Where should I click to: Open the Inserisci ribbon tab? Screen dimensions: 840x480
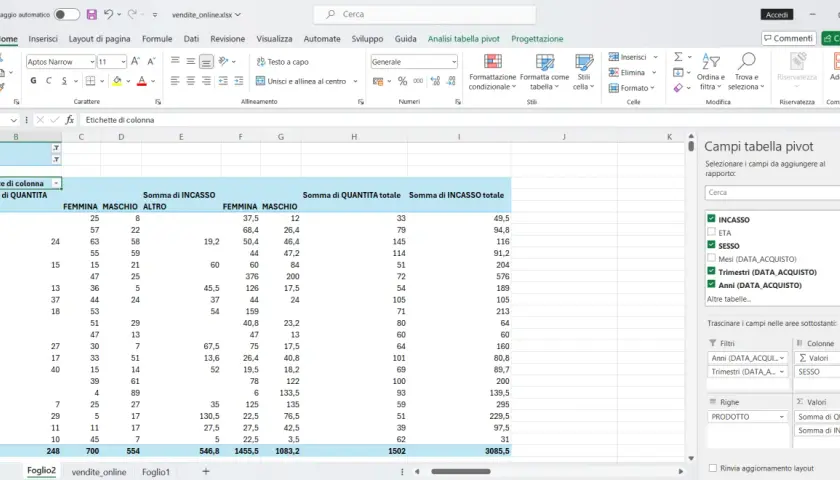[43, 39]
